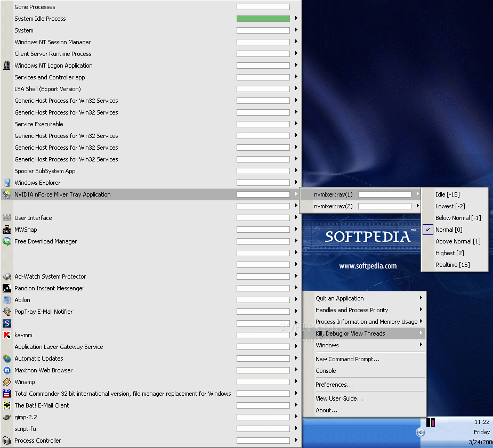Click the nvmixertray(1) CPU usage bar
Image resolution: width=493 pixels, height=448 pixels.
(385, 194)
